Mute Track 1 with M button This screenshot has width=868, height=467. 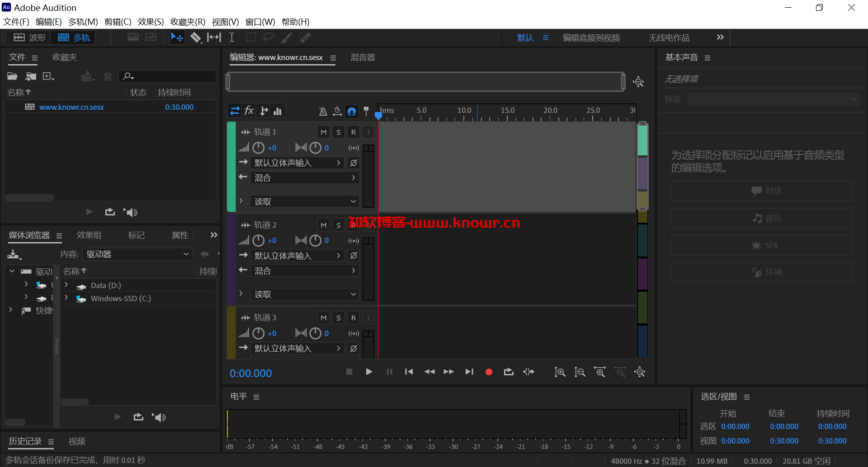324,132
